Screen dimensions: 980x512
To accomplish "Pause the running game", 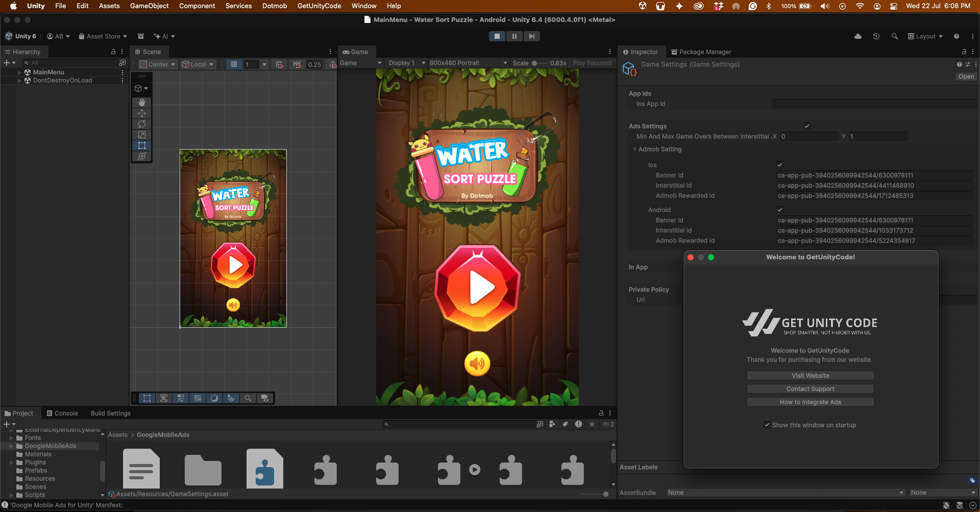I will 514,36.
